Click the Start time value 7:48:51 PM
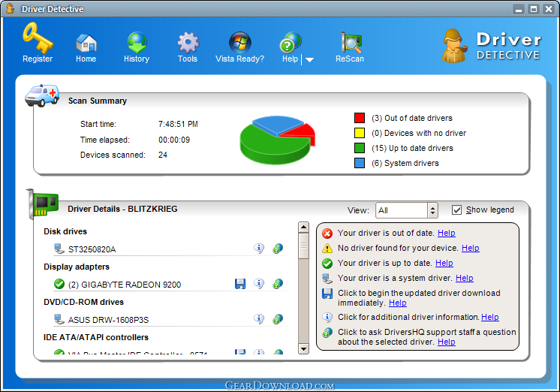Image resolution: width=560 pixels, height=392 pixels. pos(178,124)
